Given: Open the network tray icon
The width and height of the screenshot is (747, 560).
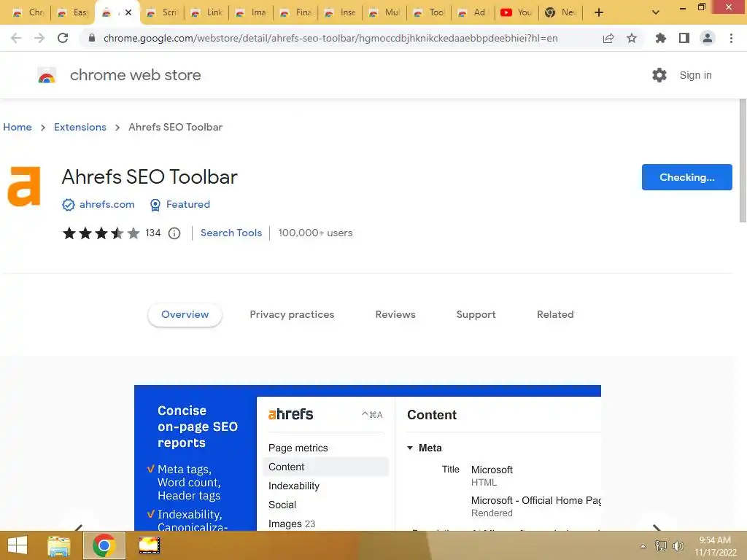Looking at the screenshot, I should tap(660, 546).
